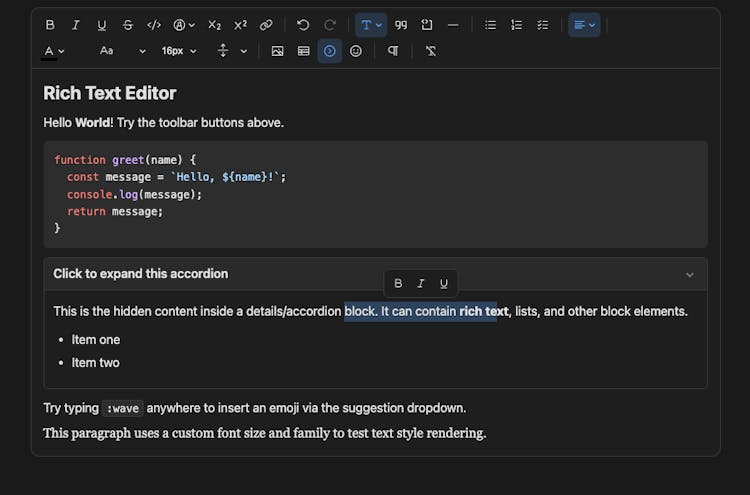Insert a horizontal rule line
This screenshot has width=750, height=495.
pos(453,25)
